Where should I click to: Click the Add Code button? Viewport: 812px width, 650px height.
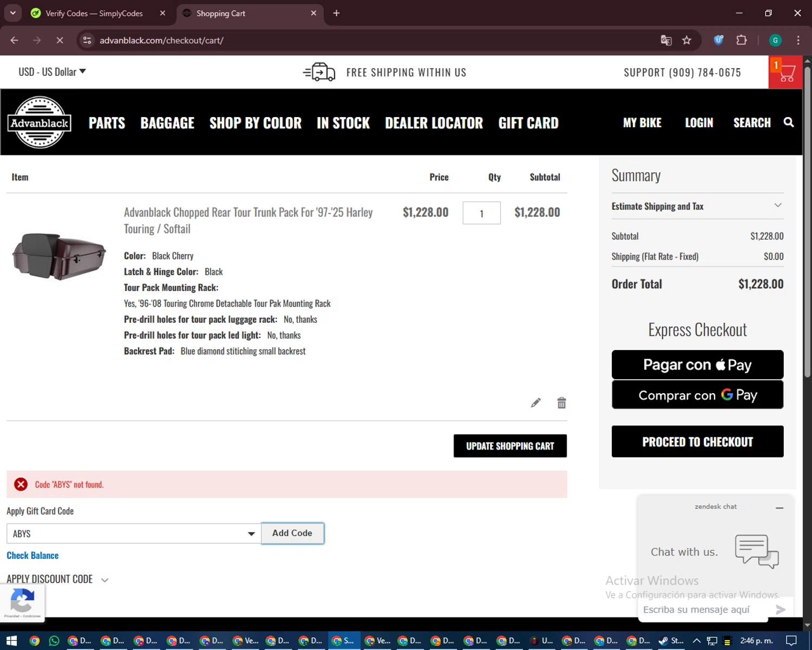tap(292, 533)
